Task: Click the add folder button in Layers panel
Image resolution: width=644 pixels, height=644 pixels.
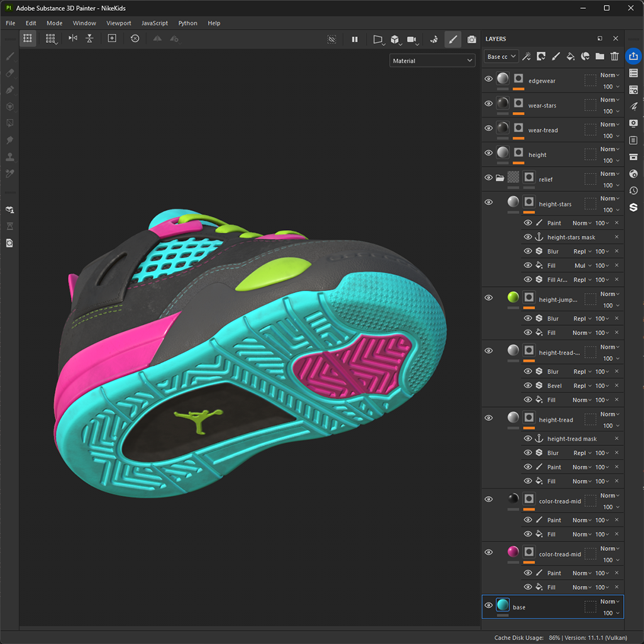Action: coord(600,56)
